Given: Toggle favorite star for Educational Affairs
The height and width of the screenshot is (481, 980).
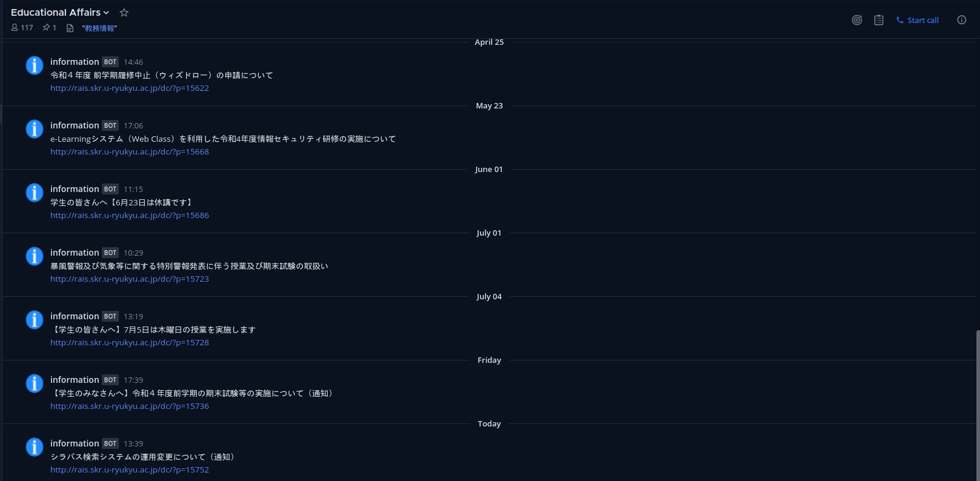Looking at the screenshot, I should tap(124, 13).
